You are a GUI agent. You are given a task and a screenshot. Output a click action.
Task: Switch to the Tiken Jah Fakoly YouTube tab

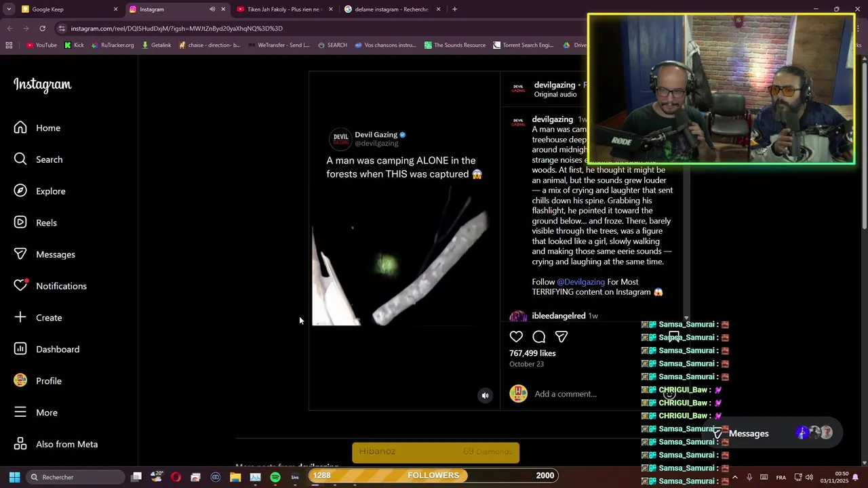(285, 9)
